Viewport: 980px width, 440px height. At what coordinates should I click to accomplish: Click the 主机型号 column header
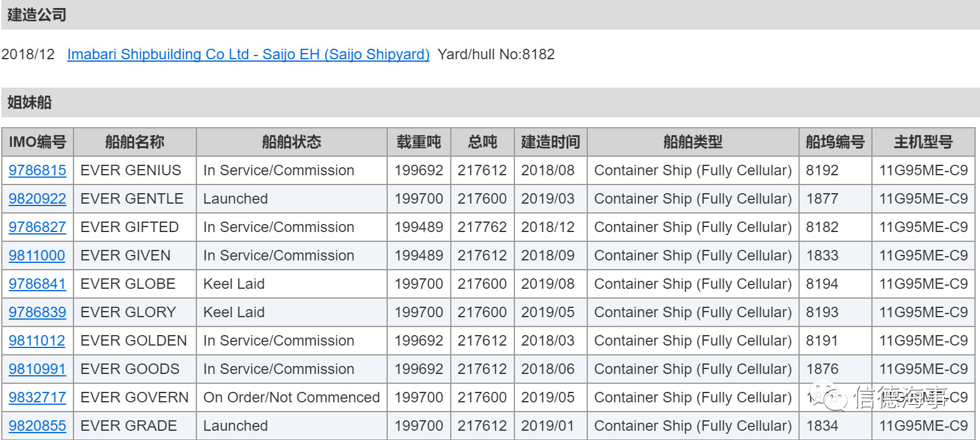(923, 142)
